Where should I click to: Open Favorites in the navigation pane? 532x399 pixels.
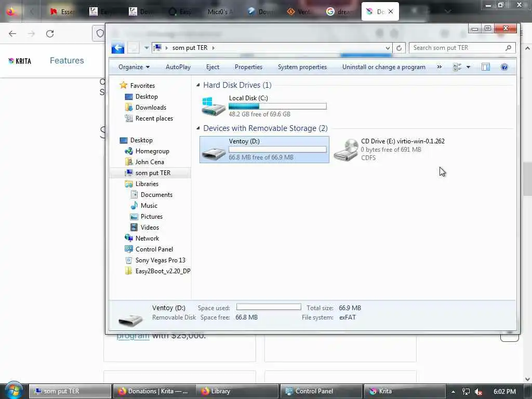[x=142, y=86]
